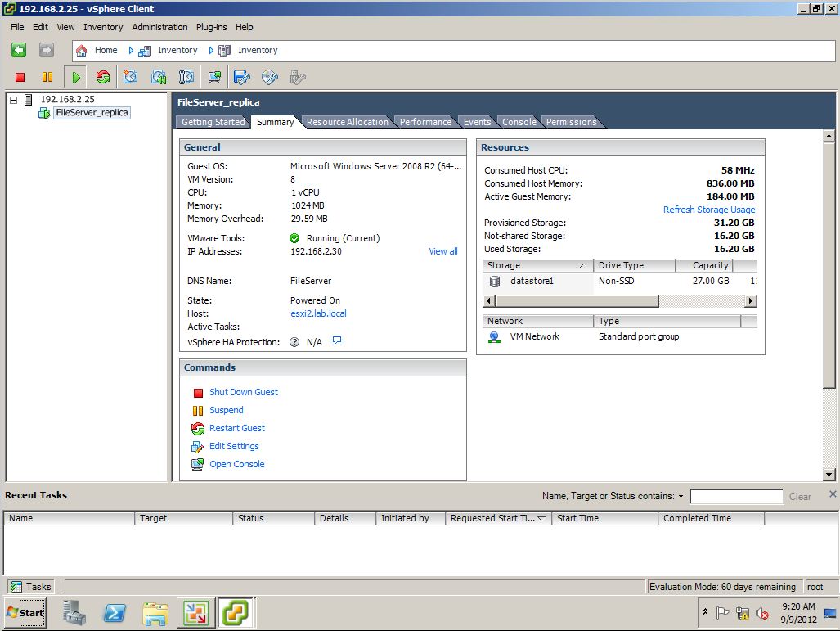Close the Recent Tasks panel

coord(833,494)
